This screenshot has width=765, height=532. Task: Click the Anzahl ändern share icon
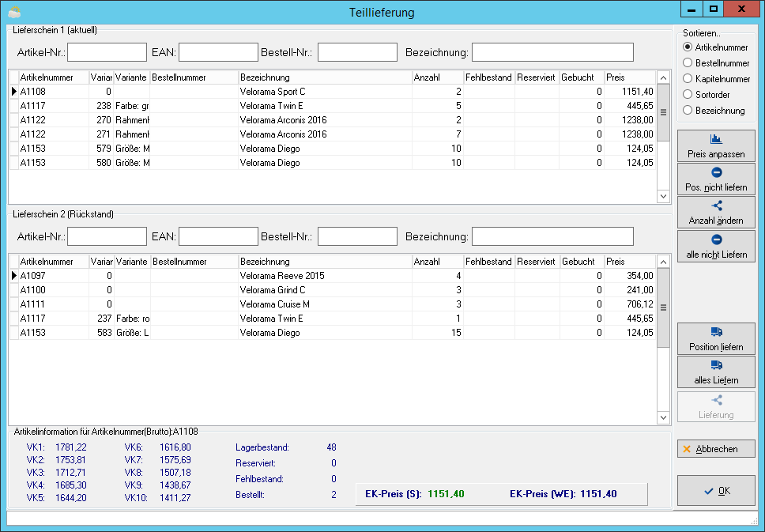(716, 206)
